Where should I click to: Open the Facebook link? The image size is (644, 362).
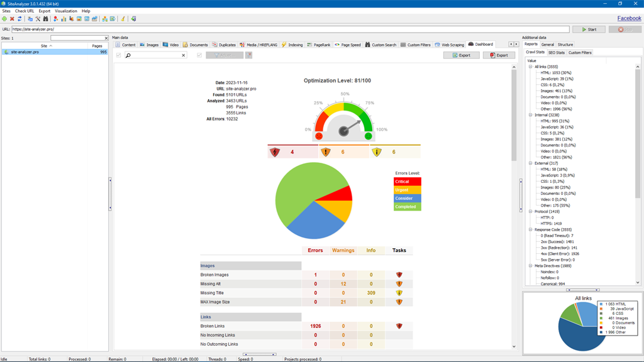pos(629,18)
